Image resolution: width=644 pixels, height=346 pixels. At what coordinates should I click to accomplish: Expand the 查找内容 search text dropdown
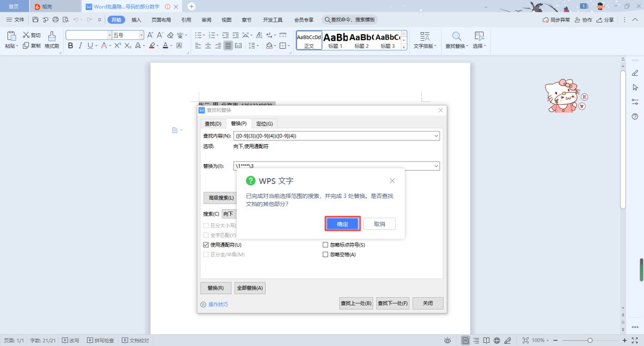[435, 136]
